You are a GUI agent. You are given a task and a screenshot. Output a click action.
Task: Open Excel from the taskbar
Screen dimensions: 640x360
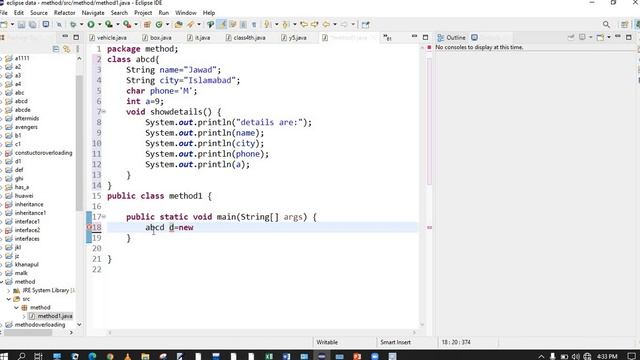269,356
